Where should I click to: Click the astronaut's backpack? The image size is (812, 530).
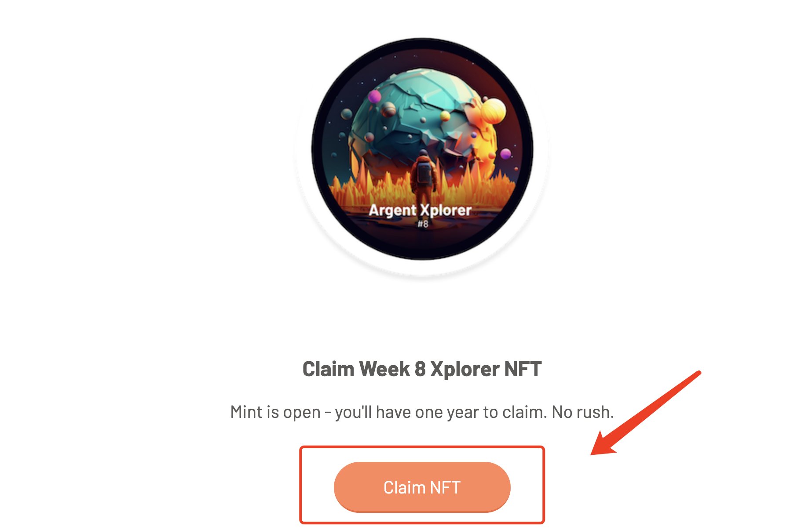tap(424, 172)
